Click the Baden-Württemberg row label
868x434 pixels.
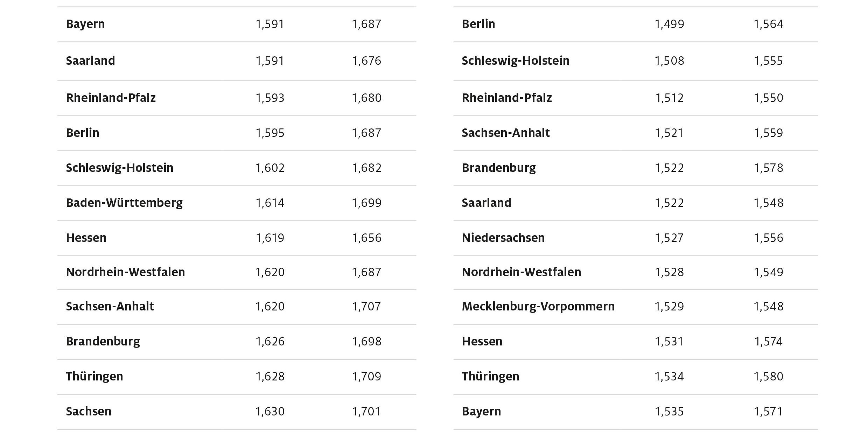[x=124, y=203]
